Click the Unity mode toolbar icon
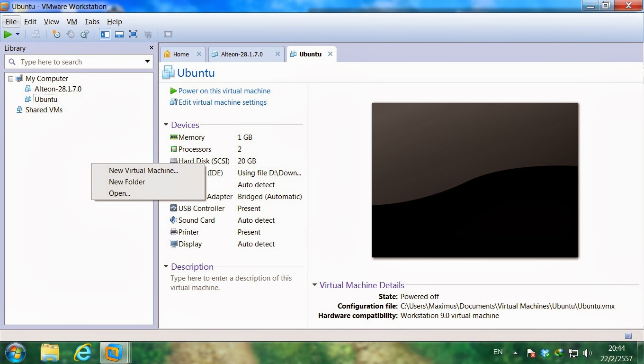The image size is (644, 364). point(148,34)
